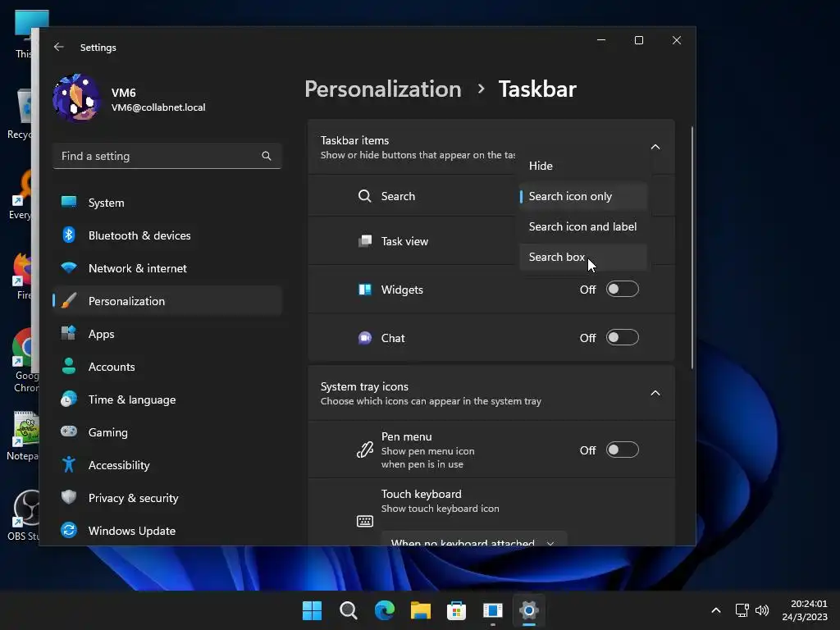Open the Network & internet category

tap(167, 268)
